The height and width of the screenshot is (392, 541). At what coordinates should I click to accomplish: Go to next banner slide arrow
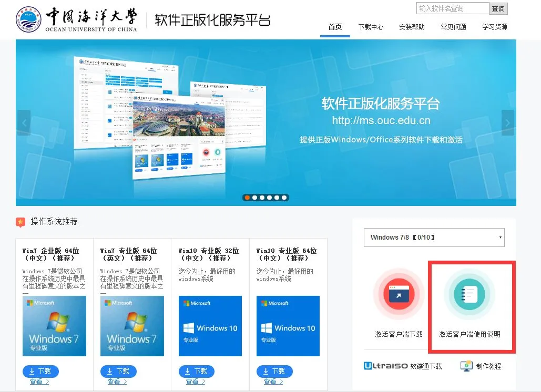coord(507,123)
